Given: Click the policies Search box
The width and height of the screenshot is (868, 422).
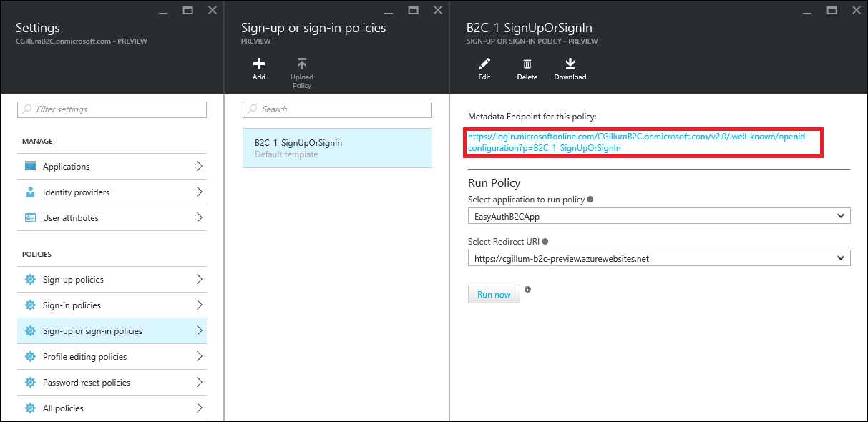Looking at the screenshot, I should [337, 109].
